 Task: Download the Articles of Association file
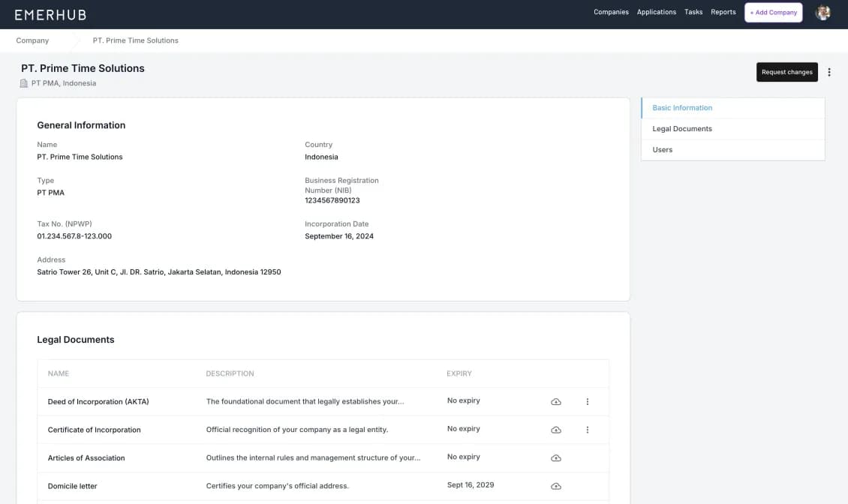[x=555, y=457]
